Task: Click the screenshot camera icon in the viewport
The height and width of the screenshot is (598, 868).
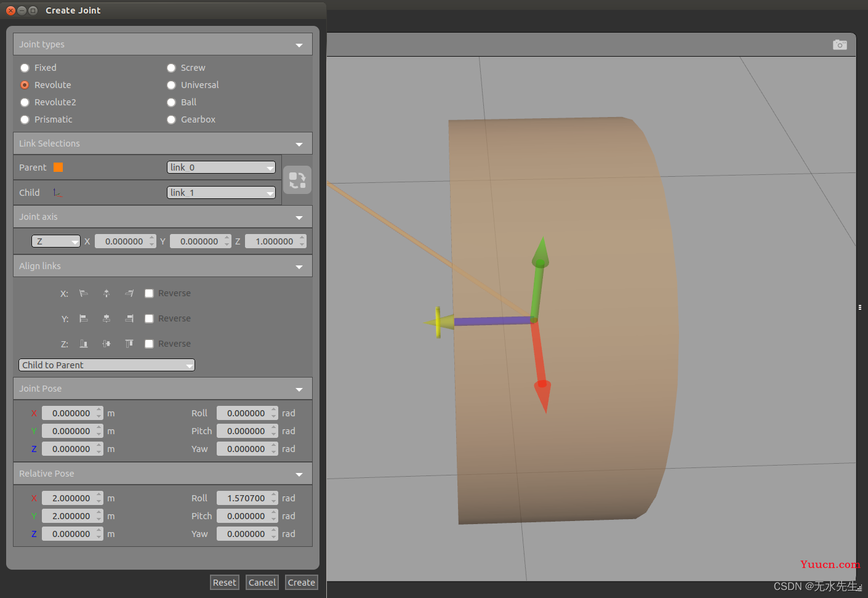Action: [840, 44]
